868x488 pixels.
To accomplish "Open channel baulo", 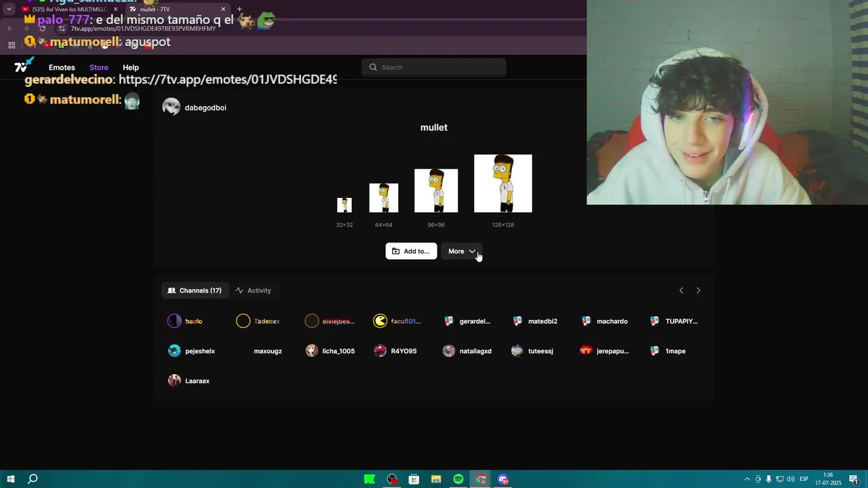I will [185, 321].
